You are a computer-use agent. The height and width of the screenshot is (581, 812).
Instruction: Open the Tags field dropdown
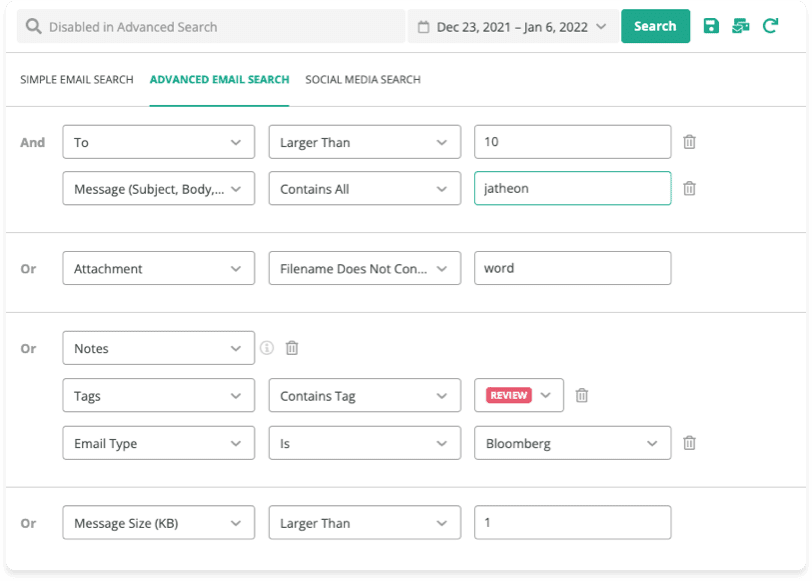(x=158, y=396)
